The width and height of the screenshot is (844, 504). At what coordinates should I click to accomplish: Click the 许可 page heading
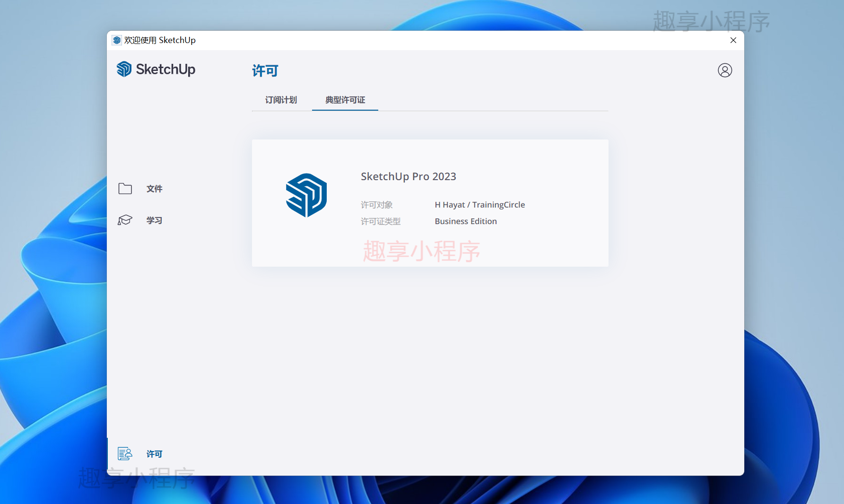[265, 71]
